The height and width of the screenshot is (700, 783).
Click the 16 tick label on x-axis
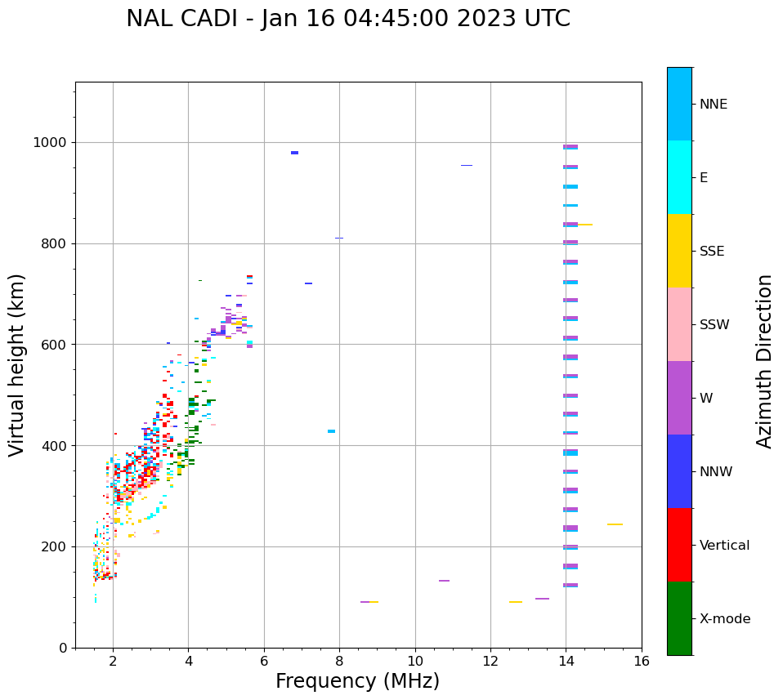pos(642,660)
